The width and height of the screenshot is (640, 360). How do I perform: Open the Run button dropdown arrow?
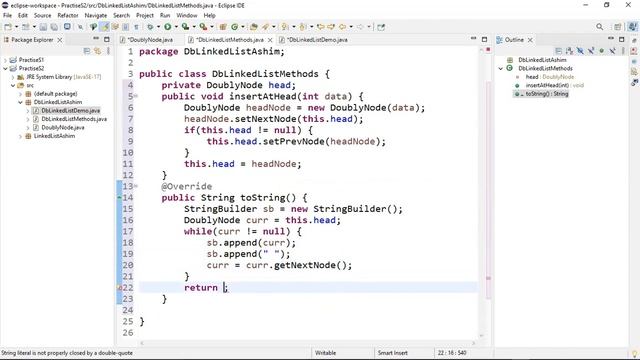point(176,27)
